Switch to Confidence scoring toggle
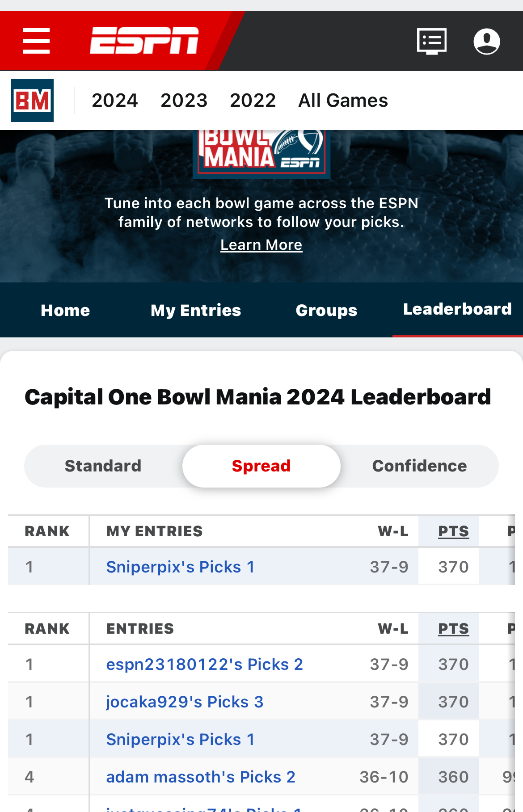523x812 pixels. coord(419,466)
